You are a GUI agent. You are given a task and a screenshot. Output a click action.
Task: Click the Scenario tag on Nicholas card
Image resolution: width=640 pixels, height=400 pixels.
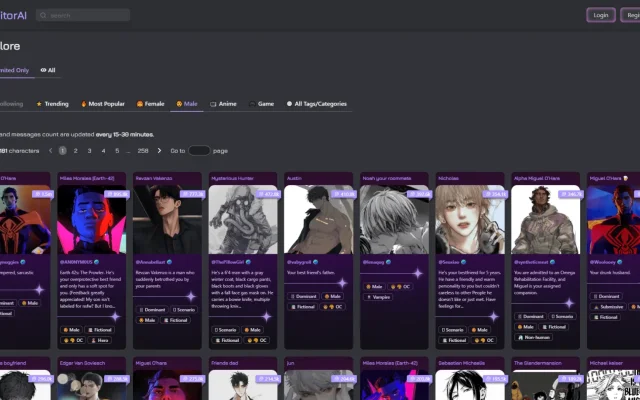[452, 330]
